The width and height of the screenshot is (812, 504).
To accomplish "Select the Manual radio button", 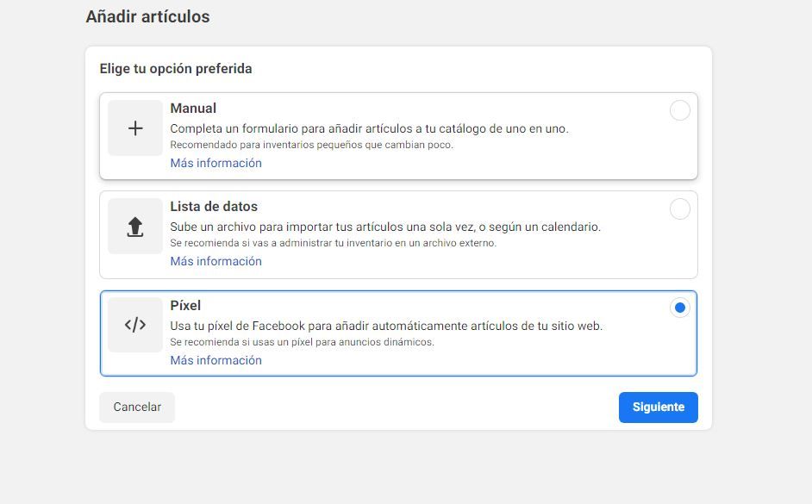I will (679, 110).
